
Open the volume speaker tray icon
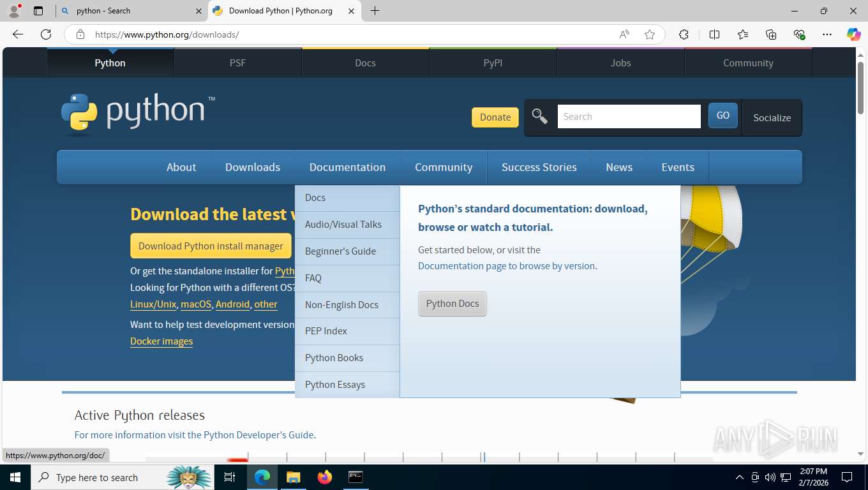point(770,477)
